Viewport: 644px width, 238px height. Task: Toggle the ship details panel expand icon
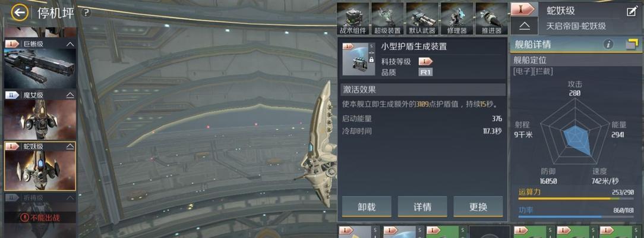[x=632, y=45]
